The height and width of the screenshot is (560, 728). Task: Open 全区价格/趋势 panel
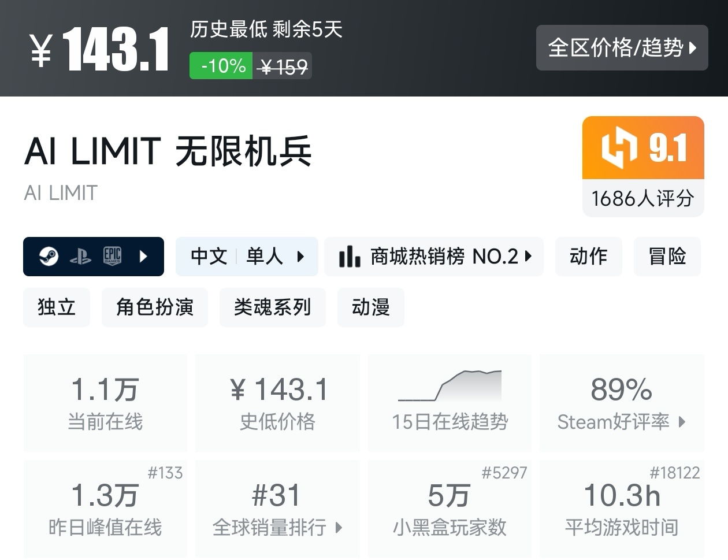(x=621, y=48)
